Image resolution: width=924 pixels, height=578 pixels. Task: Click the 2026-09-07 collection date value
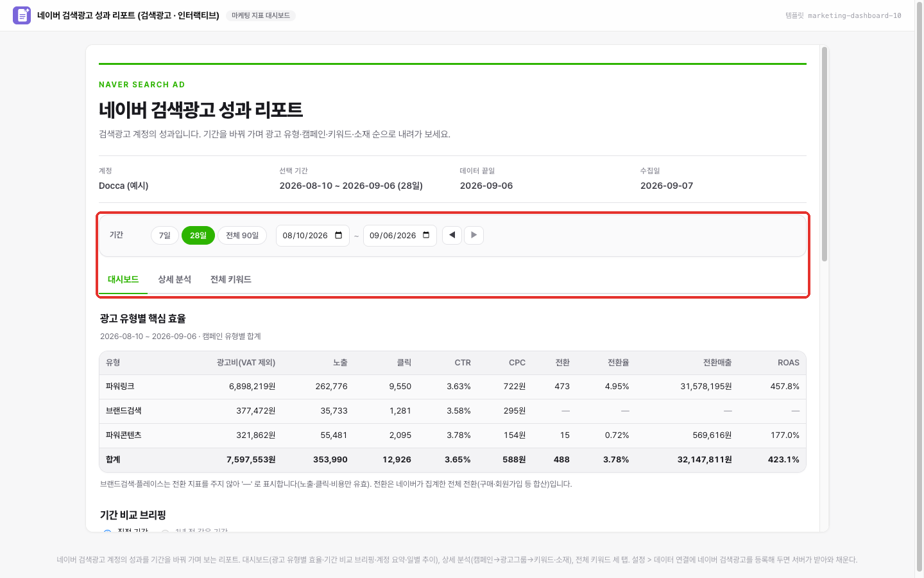667,186
